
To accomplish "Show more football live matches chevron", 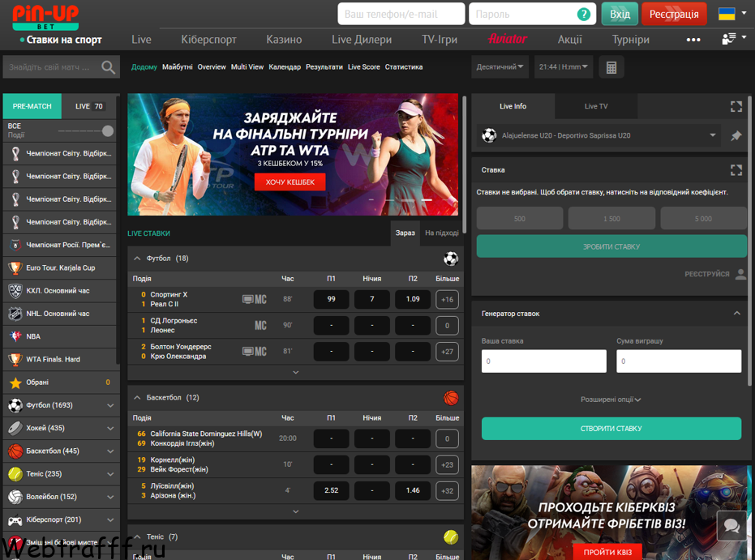I will point(296,372).
